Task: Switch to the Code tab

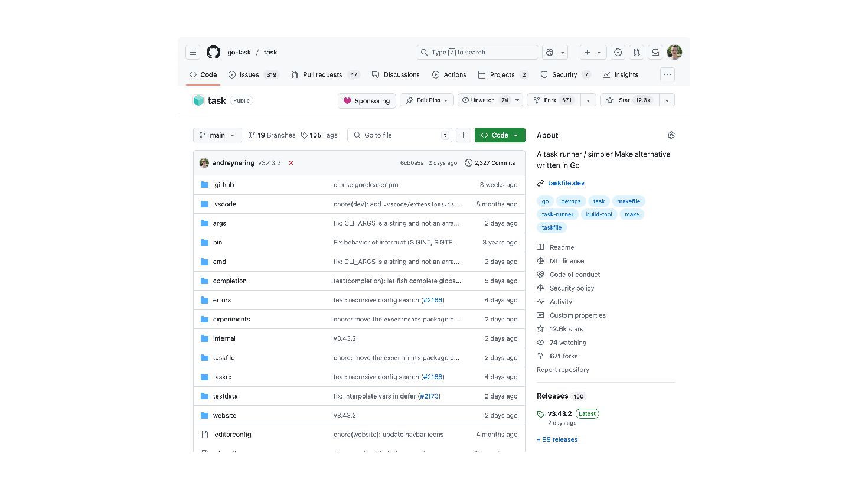Action: (203, 74)
